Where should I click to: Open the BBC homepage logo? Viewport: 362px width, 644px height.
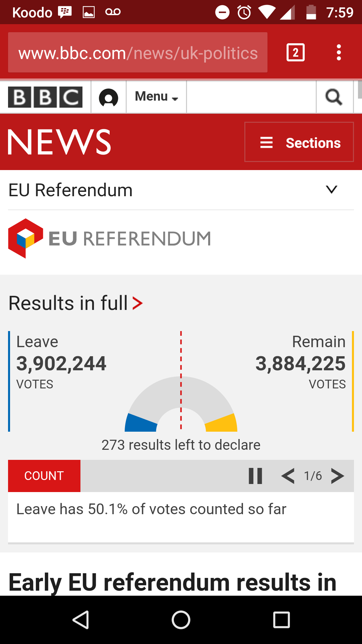45,97
